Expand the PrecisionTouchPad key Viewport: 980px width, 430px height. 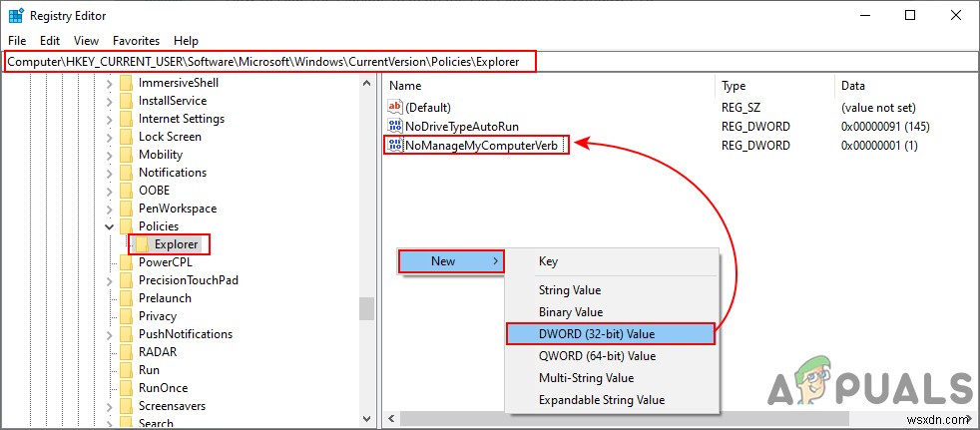click(110, 280)
